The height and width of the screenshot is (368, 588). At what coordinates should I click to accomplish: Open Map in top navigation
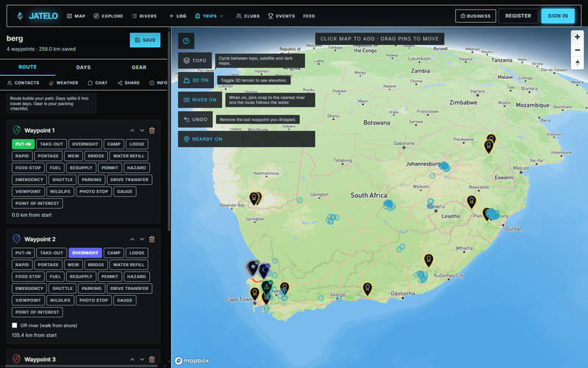(76, 16)
